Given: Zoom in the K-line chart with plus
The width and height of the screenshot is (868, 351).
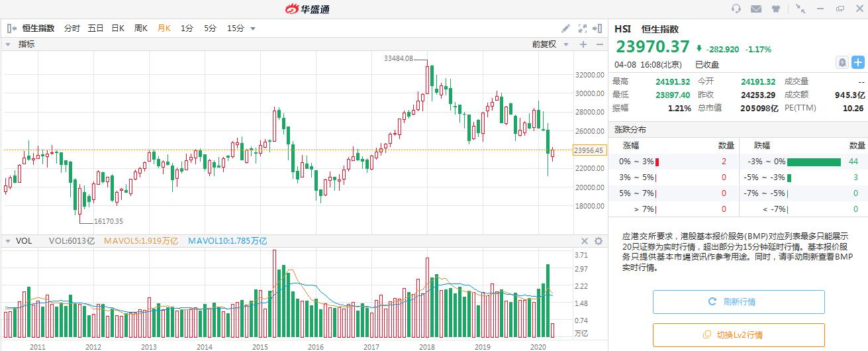Looking at the screenshot, I should pos(583,44).
